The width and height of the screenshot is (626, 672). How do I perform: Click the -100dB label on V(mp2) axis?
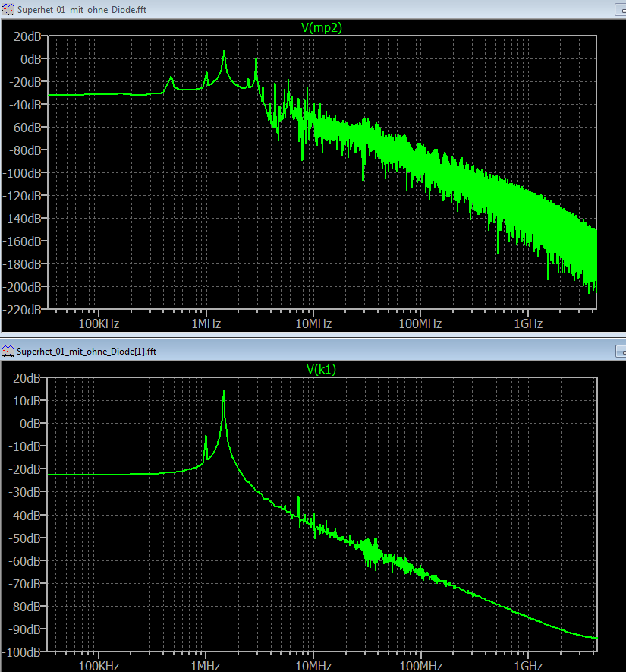click(x=22, y=173)
